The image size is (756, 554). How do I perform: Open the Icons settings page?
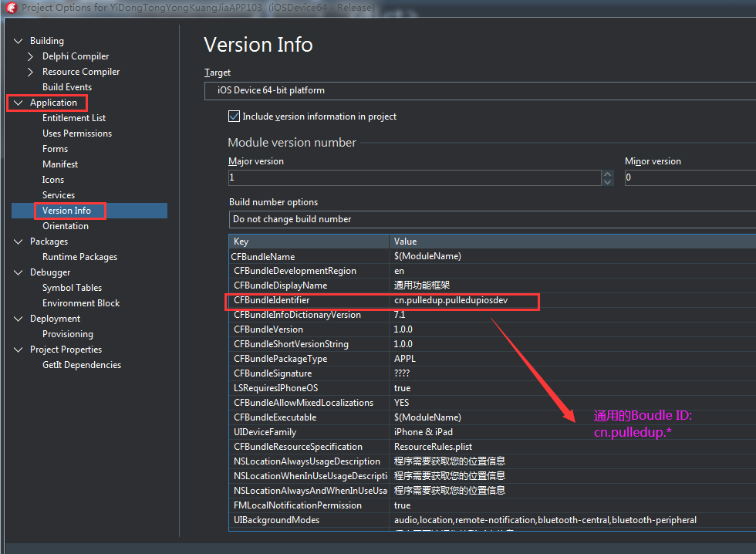point(55,179)
